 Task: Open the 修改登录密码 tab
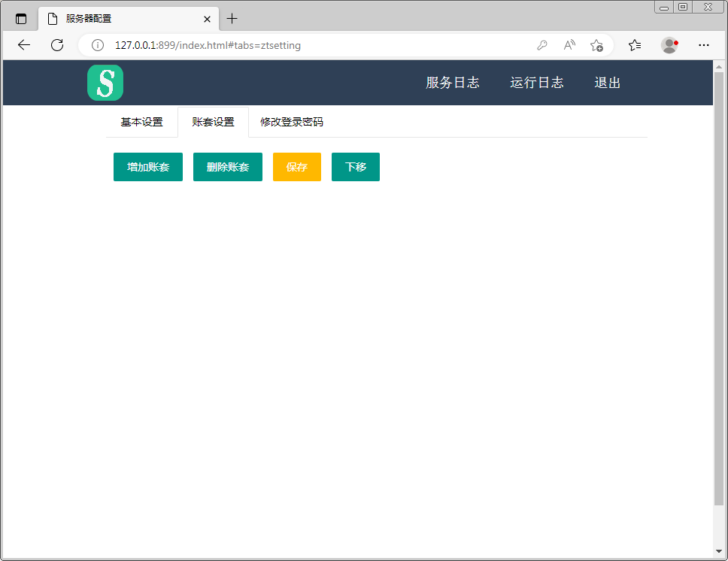pyautogui.click(x=292, y=122)
